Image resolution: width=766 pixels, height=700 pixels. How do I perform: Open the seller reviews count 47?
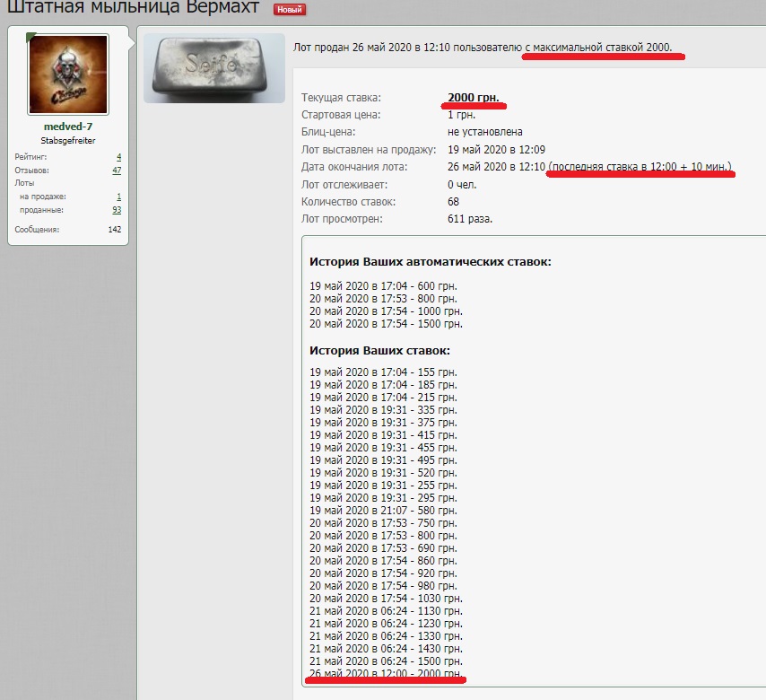(117, 171)
